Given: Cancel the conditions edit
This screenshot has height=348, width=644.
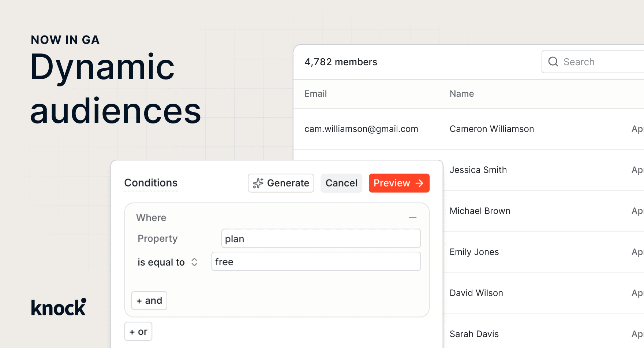Looking at the screenshot, I should click(x=341, y=183).
